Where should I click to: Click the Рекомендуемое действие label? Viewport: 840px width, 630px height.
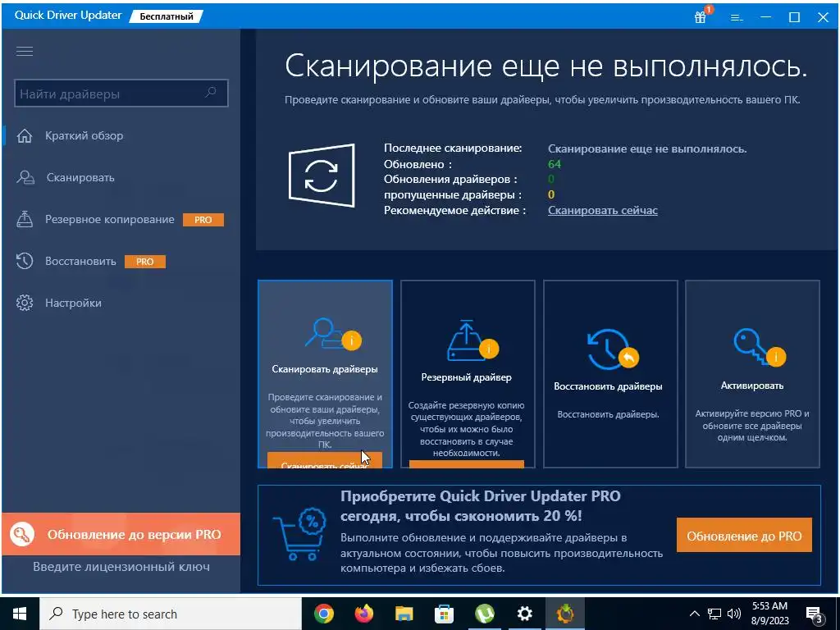(x=454, y=210)
